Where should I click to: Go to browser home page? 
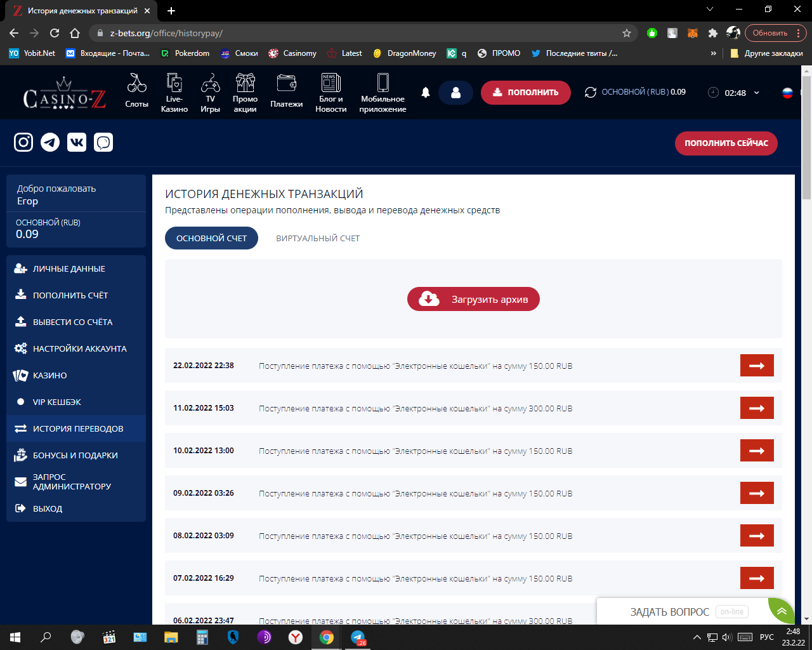pos(75,33)
